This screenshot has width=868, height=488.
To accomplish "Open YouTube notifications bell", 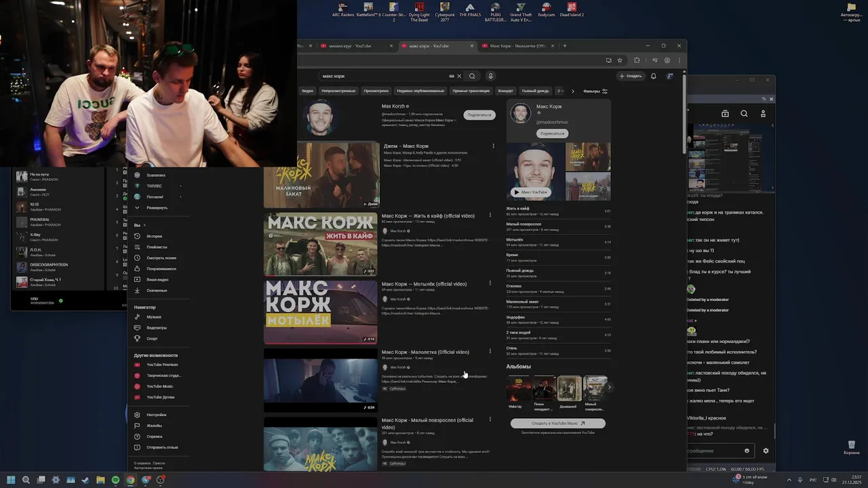I will (x=654, y=76).
